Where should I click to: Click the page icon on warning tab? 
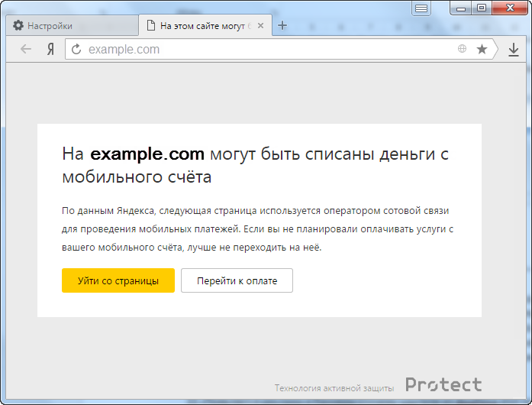coord(151,25)
